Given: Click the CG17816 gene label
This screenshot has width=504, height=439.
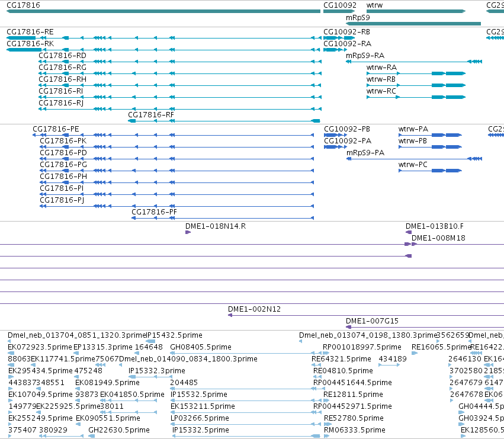Looking at the screenshot, I should [23, 5].
